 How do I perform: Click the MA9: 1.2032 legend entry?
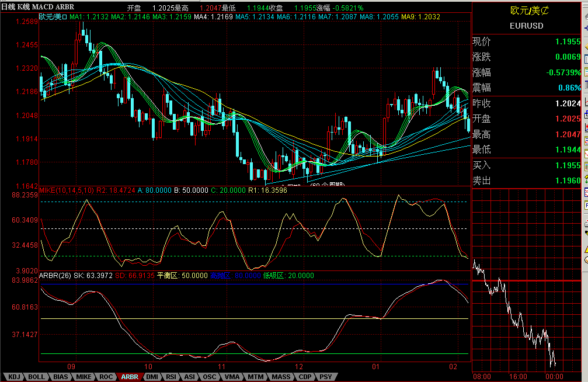[420, 17]
